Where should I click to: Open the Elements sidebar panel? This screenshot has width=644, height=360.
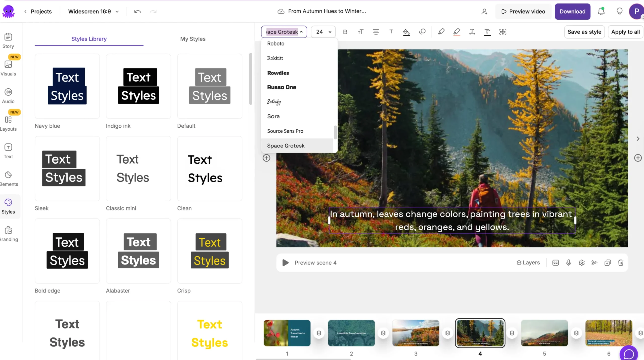8,179
